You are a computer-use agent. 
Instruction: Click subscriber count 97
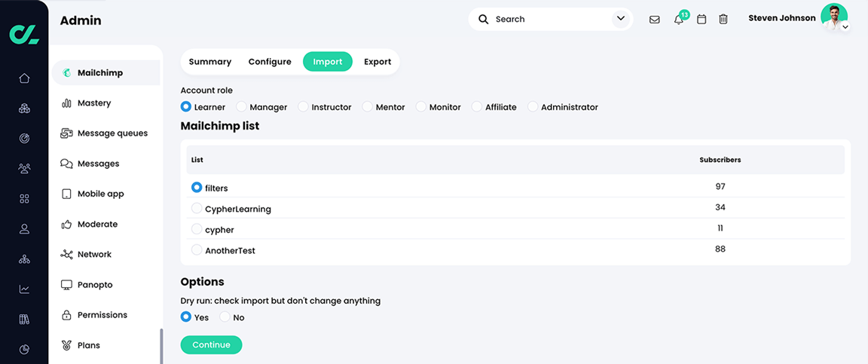[x=720, y=187]
